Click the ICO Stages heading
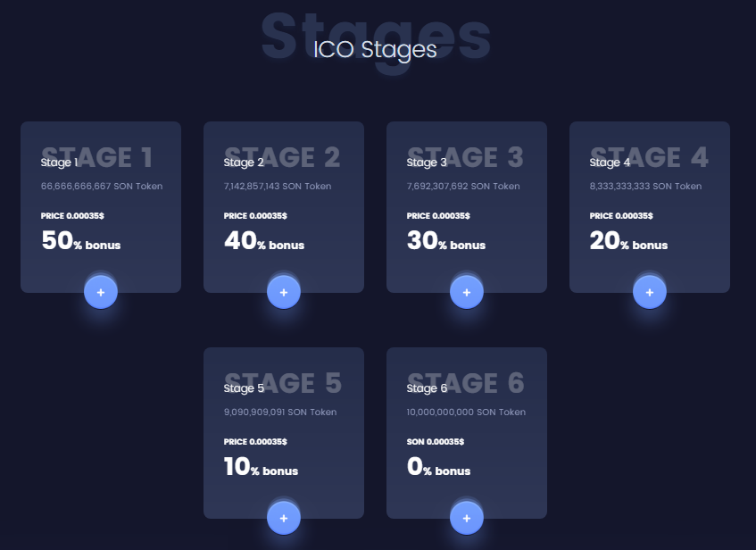 375,49
